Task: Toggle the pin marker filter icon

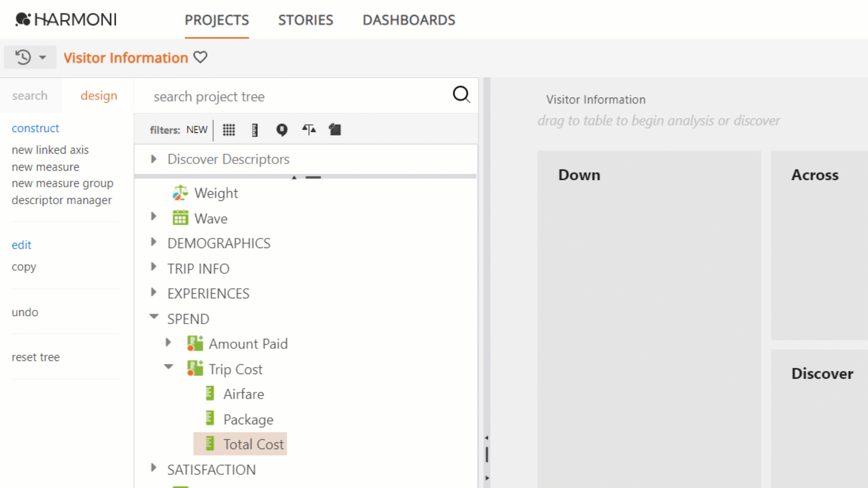Action: click(282, 130)
